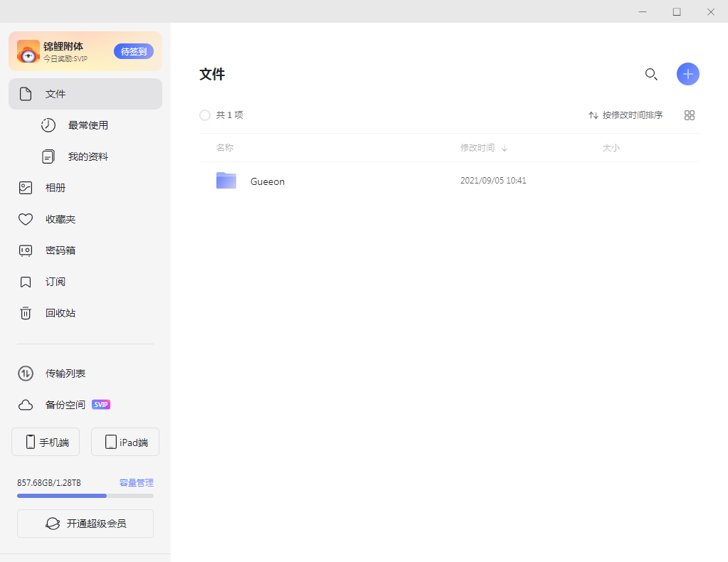Open the 回收站 recycle bin
728x562 pixels.
(x=60, y=313)
